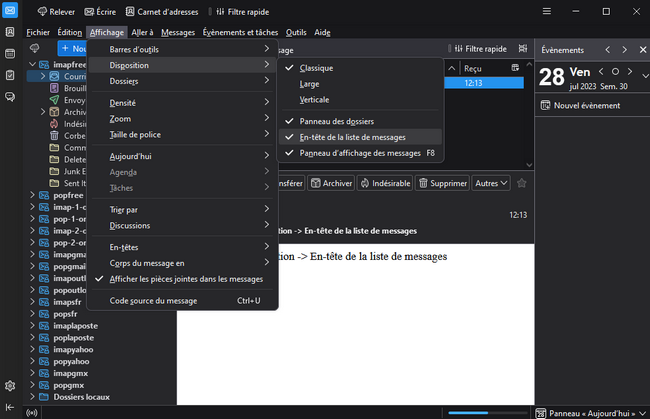Open the Calendar space icon in sidebar
This screenshot has height=419, width=650.
[10, 53]
